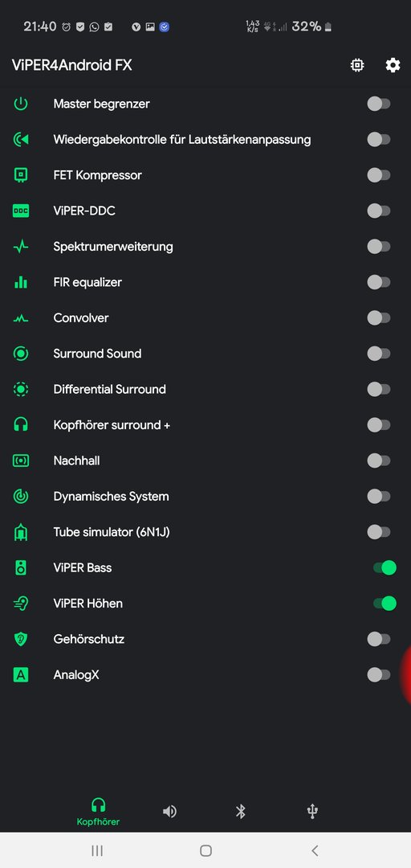The width and height of the screenshot is (411, 868).
Task: Open the settings gear icon
Action: (x=393, y=65)
